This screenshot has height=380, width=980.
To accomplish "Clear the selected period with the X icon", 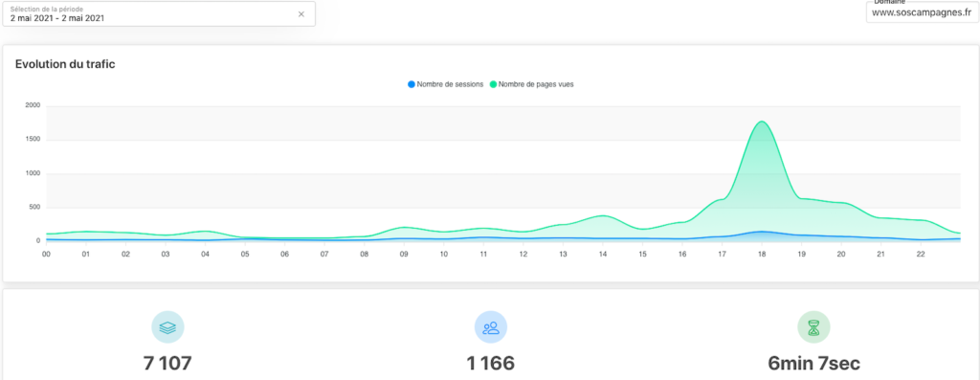I will point(301,14).
